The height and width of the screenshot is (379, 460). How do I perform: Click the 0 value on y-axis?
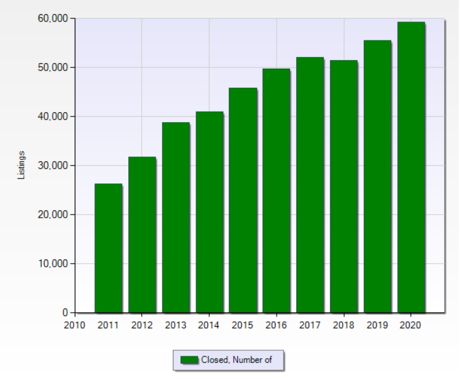pyautogui.click(x=65, y=313)
